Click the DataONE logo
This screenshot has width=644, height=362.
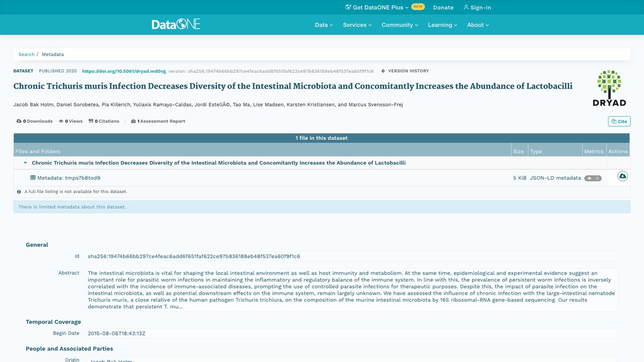click(x=176, y=24)
